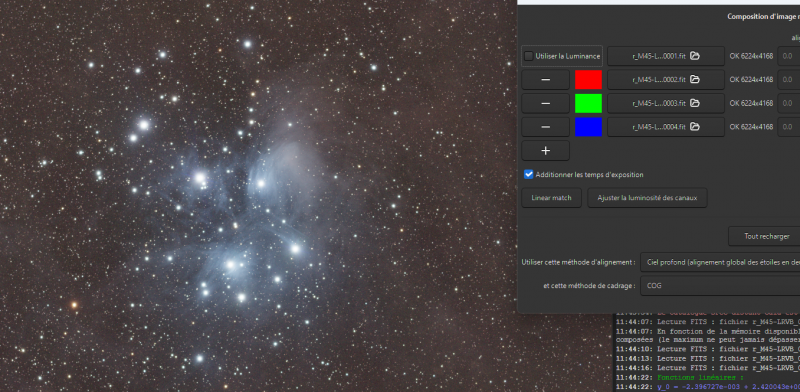Add a new layer with the plus button

[545, 151]
